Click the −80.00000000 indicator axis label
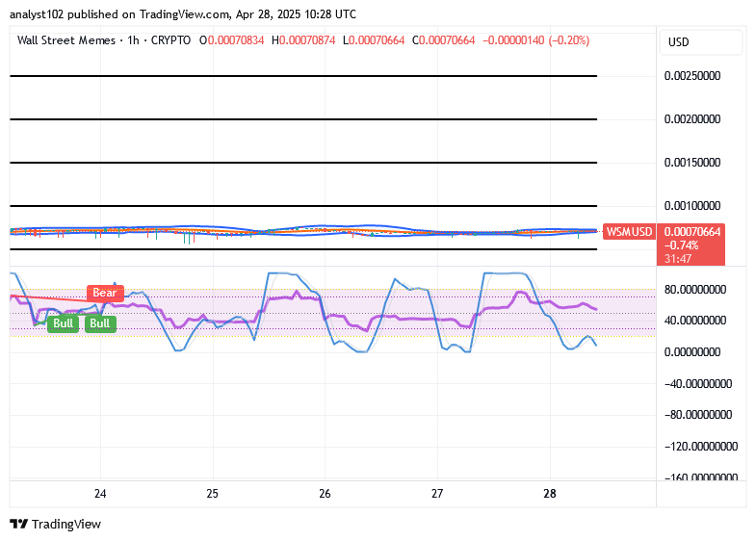The width and height of the screenshot is (756, 541). 698,415
